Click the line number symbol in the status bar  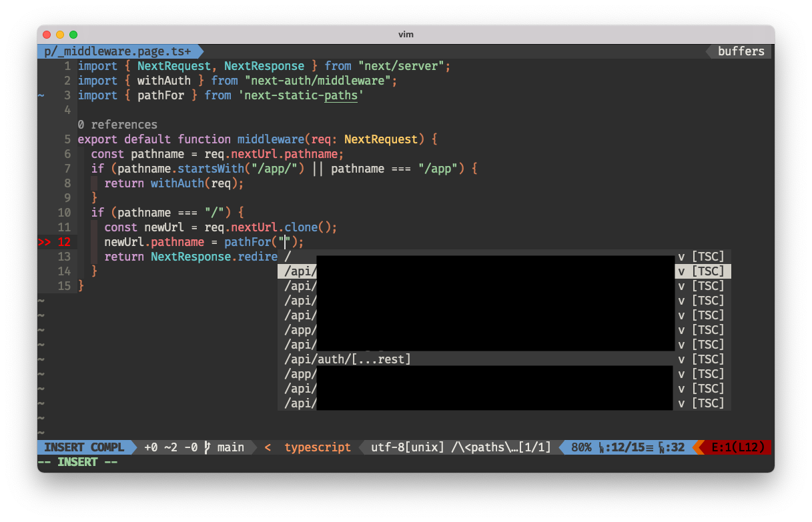click(x=602, y=447)
